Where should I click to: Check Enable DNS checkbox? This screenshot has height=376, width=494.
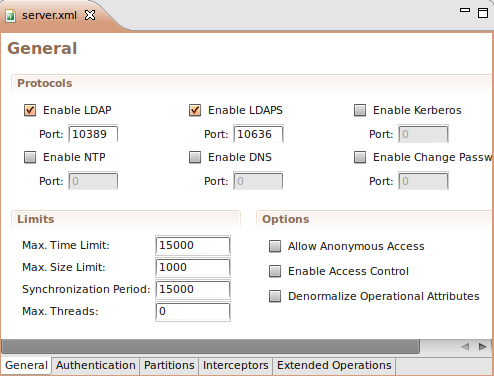[x=195, y=157]
